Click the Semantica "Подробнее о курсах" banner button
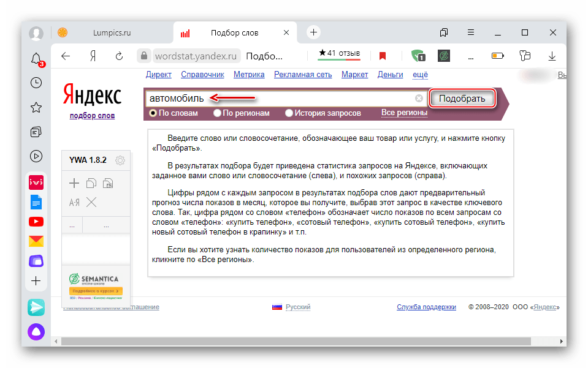This screenshot has height=368, width=588. [x=96, y=291]
